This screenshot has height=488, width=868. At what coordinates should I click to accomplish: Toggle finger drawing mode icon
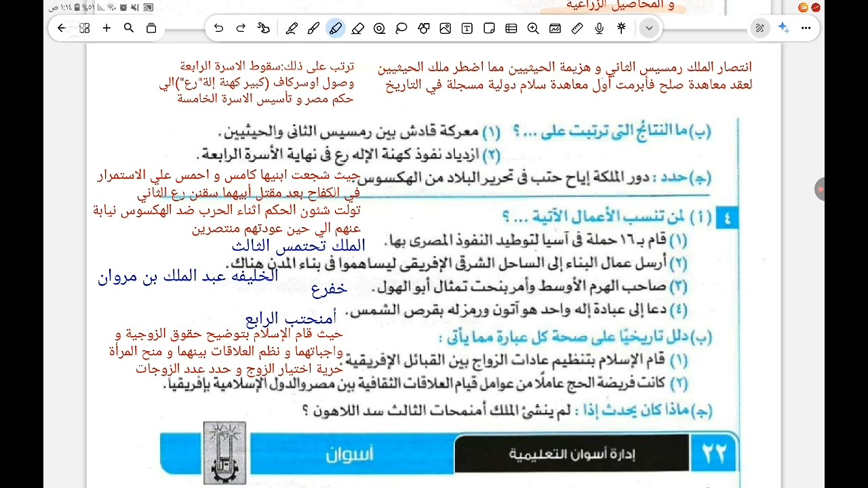pyautogui.click(x=264, y=28)
